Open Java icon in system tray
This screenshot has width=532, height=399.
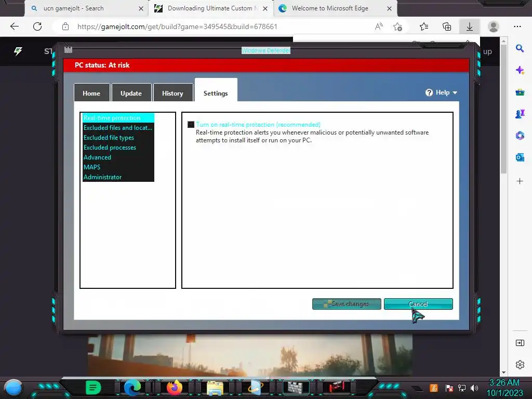click(x=434, y=388)
